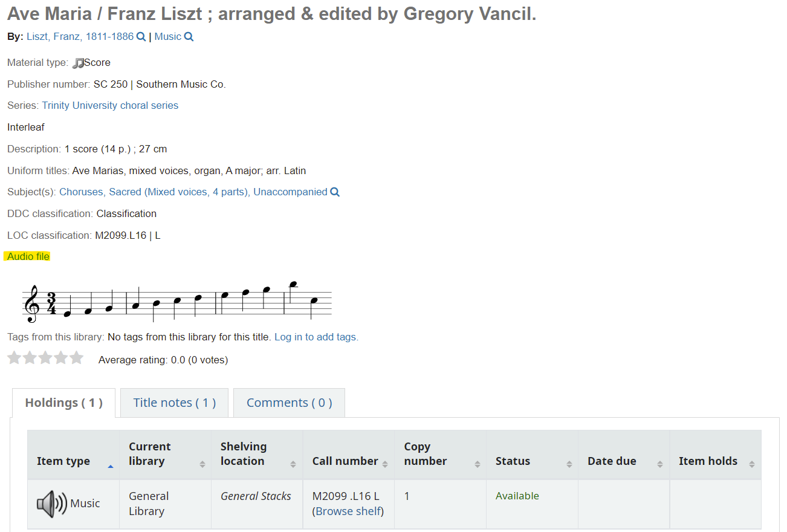Open the Trinity University choral series link

coord(110,105)
